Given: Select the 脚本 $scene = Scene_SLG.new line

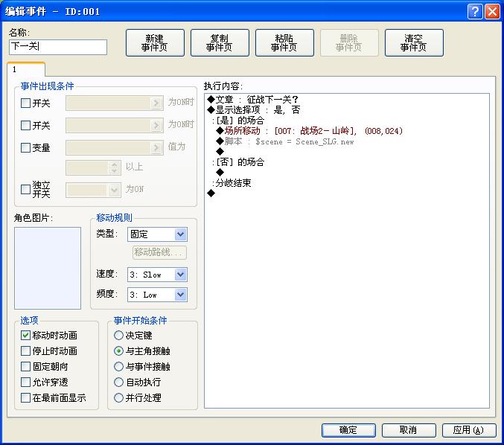Looking at the screenshot, I should pos(285,141).
